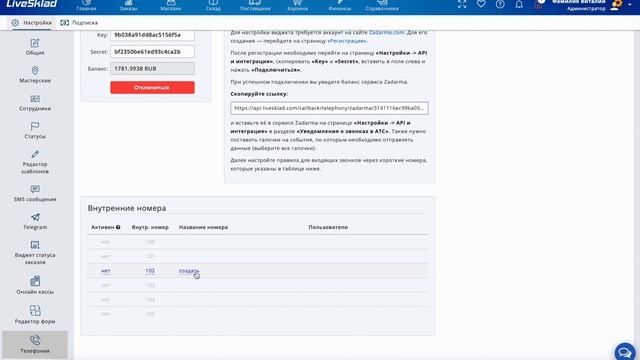Viewport: 640px width, 360px height.
Task: Open the Финансы section in top navigation
Action: point(340,6)
